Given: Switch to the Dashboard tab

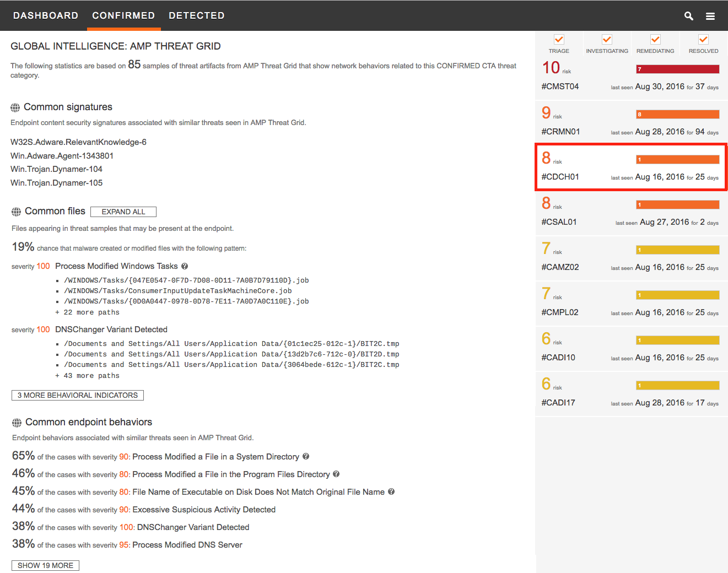Looking at the screenshot, I should click(x=46, y=15).
